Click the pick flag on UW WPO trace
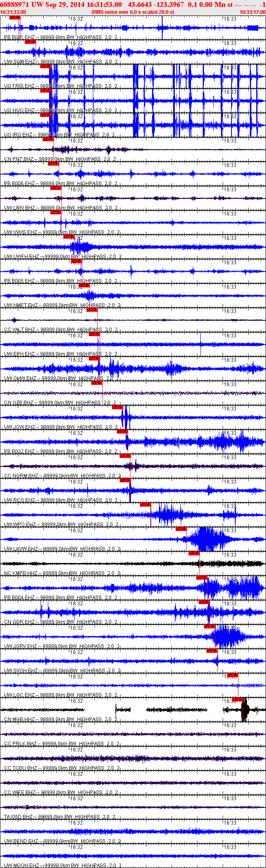Screen dimensions: 266x868 click(146, 505)
